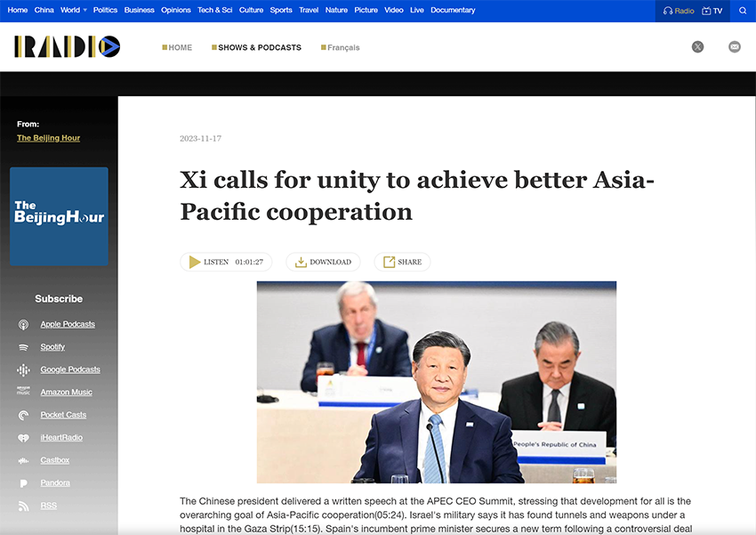Viewport: 756px width, 535px height.
Task: Open The Beijing Hour link
Action: coord(48,138)
